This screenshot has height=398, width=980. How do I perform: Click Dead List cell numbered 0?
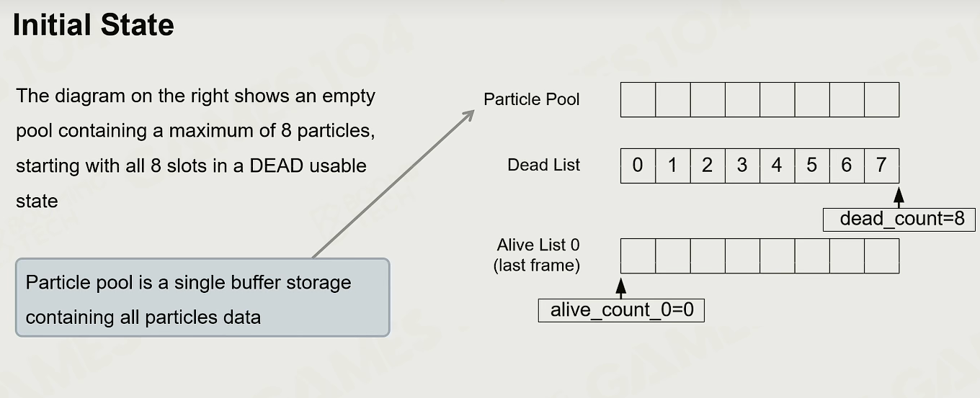[x=638, y=166]
